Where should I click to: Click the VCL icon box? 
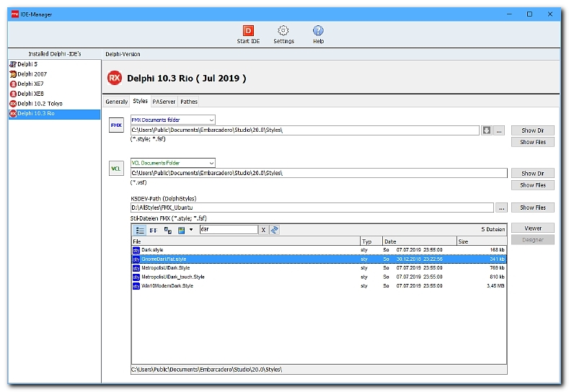click(x=116, y=169)
